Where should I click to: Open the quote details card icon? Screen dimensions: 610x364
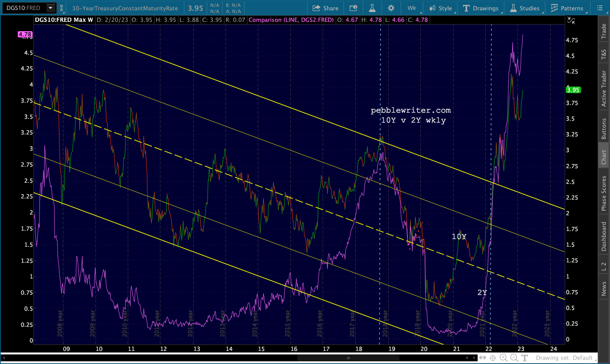pyautogui.click(x=353, y=8)
